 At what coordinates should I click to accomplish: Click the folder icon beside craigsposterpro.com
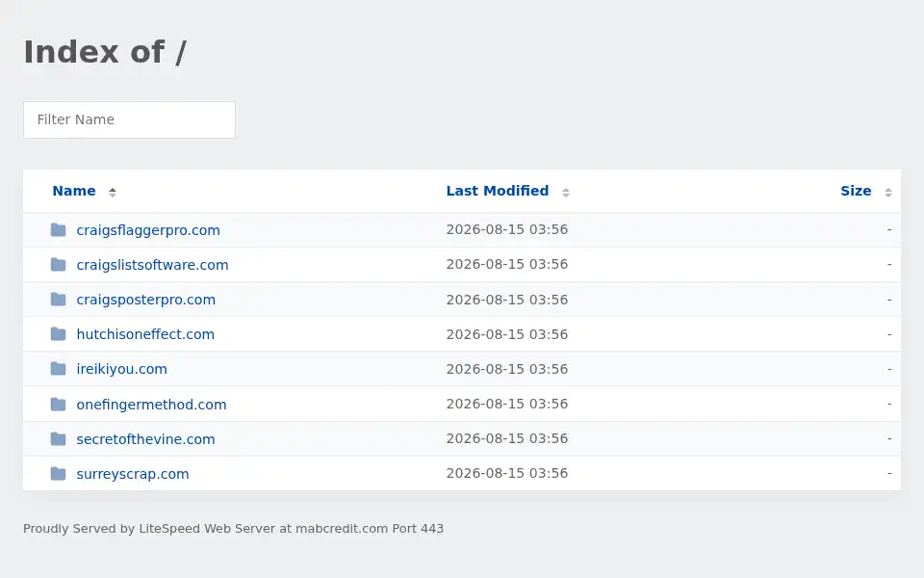[58, 299]
